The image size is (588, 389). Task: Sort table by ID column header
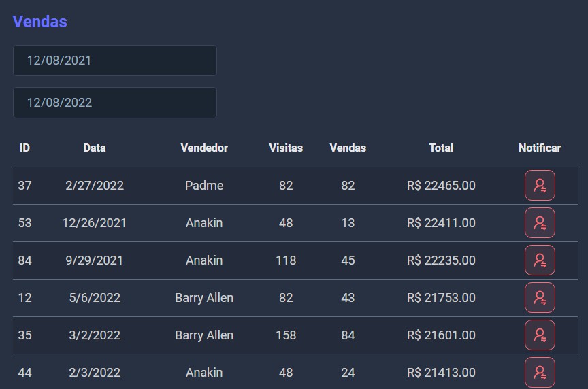click(x=24, y=148)
